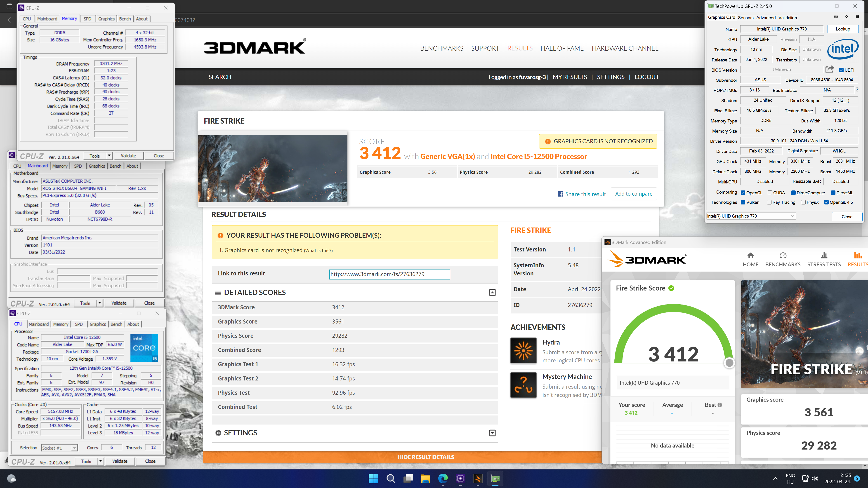Toggle the OpenGL 4.6 checkbox
The image size is (868, 488).
pos(826,202)
